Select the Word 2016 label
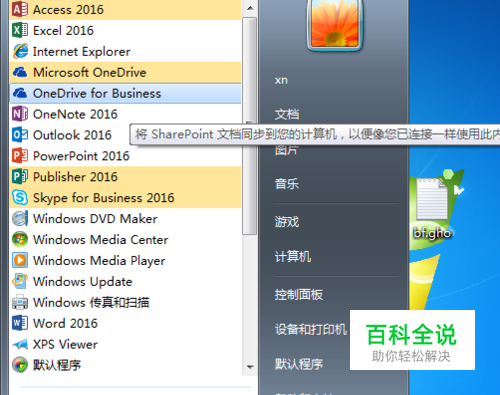The image size is (500, 395). point(65,323)
